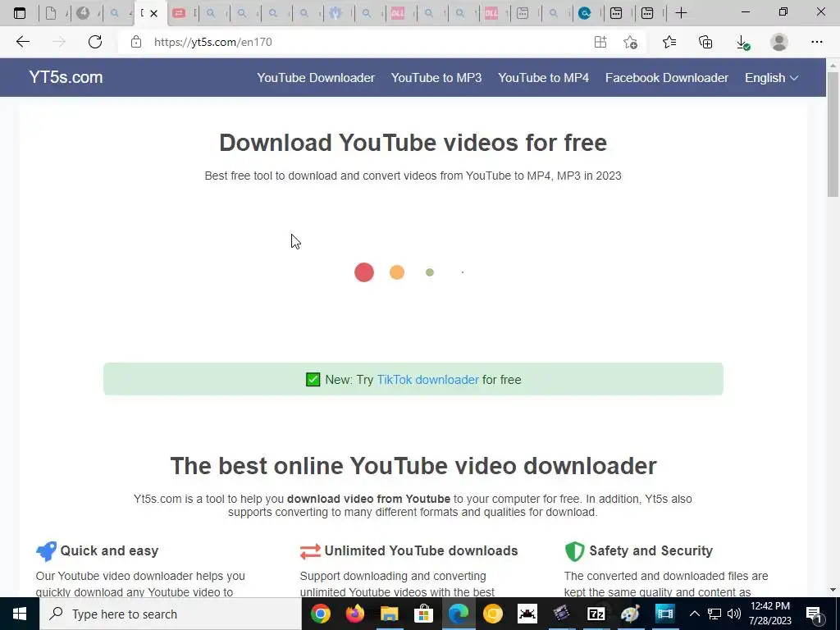Click the page vertical scrollbar thumb

(833, 134)
